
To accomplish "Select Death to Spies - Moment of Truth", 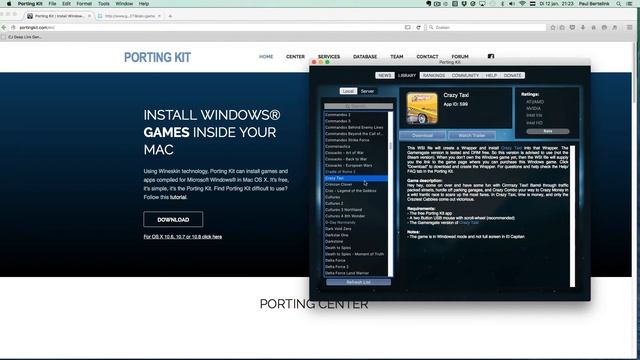I will (356, 254).
